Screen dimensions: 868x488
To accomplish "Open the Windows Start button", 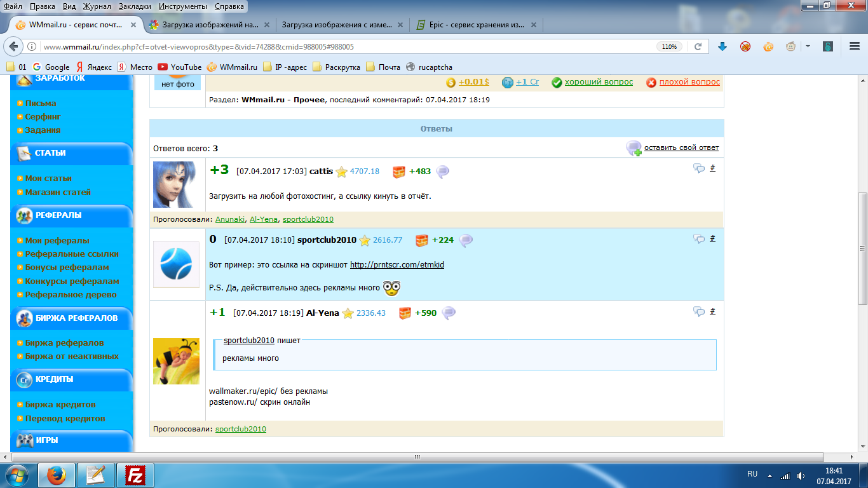I will (16, 475).
